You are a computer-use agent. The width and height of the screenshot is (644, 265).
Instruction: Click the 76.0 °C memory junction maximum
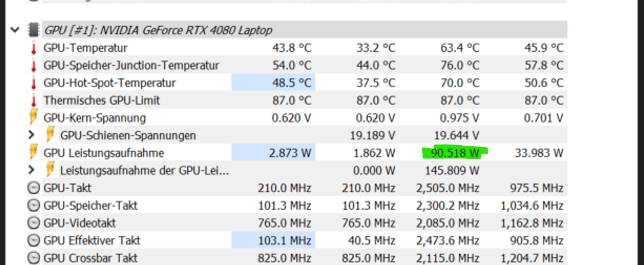(460, 65)
